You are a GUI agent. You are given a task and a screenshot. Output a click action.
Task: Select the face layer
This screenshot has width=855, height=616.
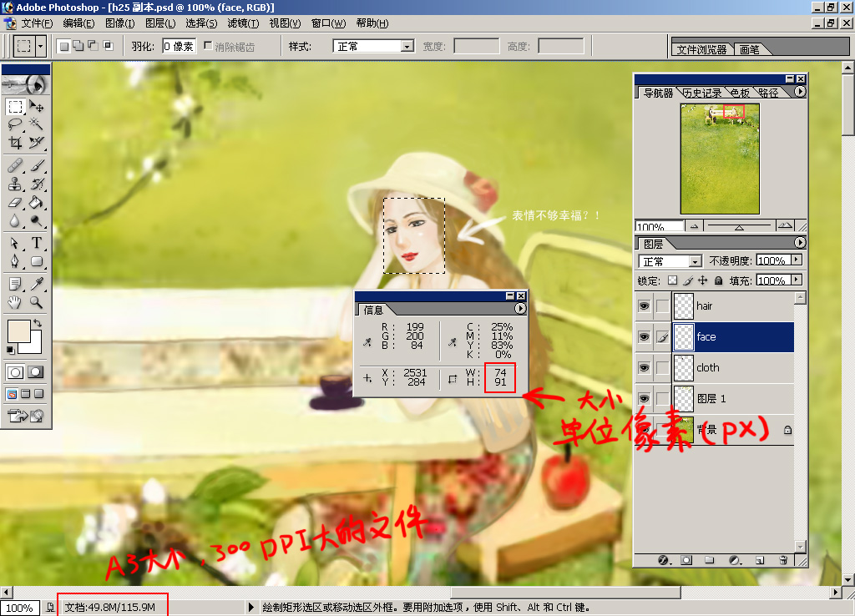coord(732,337)
